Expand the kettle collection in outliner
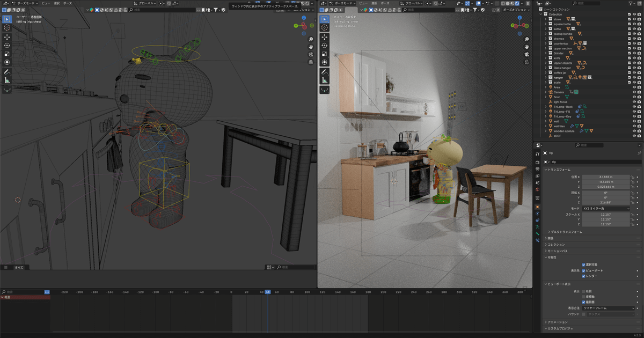644x338 pixels. (x=546, y=29)
